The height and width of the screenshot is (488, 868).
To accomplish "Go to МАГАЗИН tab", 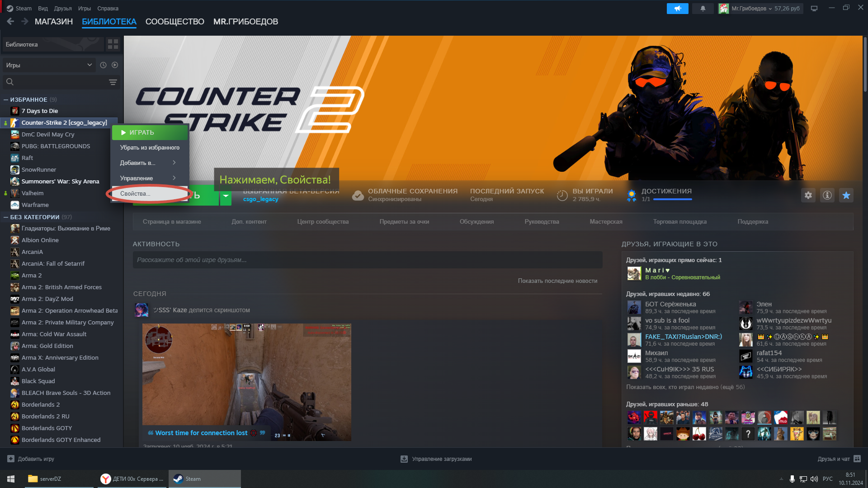I will [x=54, y=22].
